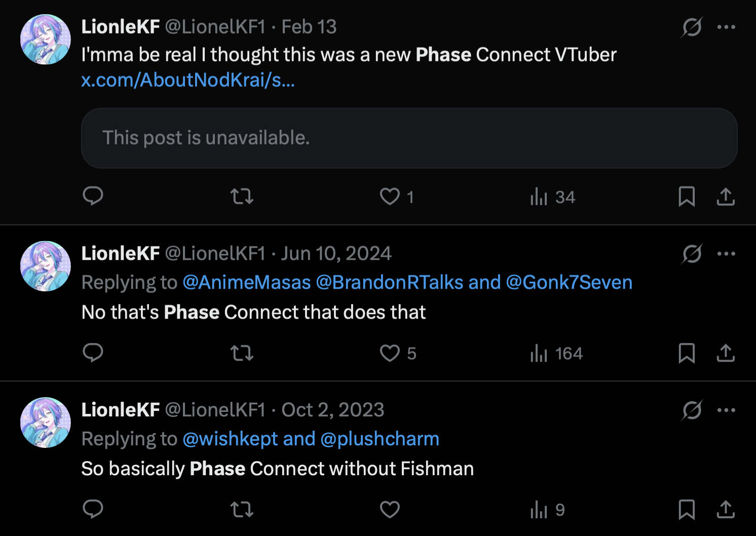Open more menu on Jun 10, 2024 post
The height and width of the screenshot is (536, 756).
tap(726, 253)
